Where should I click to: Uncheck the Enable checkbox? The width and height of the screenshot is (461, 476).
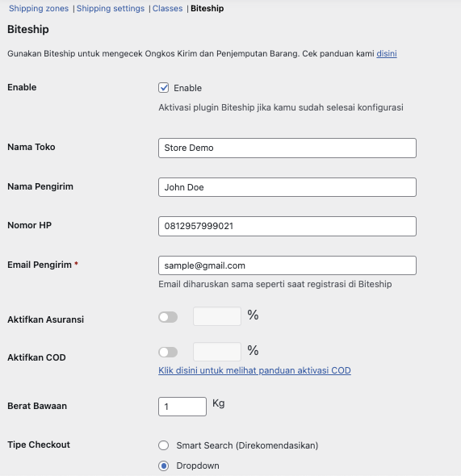pyautogui.click(x=164, y=88)
